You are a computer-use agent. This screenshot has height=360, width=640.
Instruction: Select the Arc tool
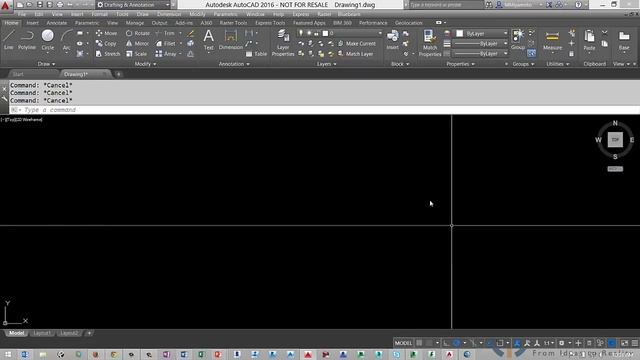point(66,40)
